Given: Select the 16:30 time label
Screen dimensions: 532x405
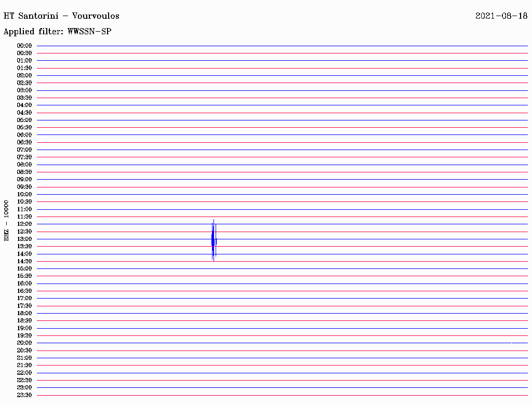Looking at the screenshot, I should (24, 291).
